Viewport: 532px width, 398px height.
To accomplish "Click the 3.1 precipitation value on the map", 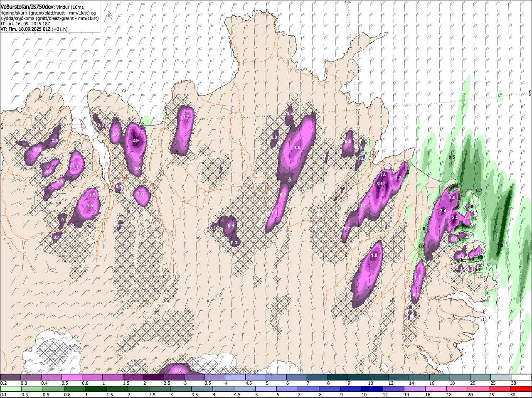I will 379,184.
